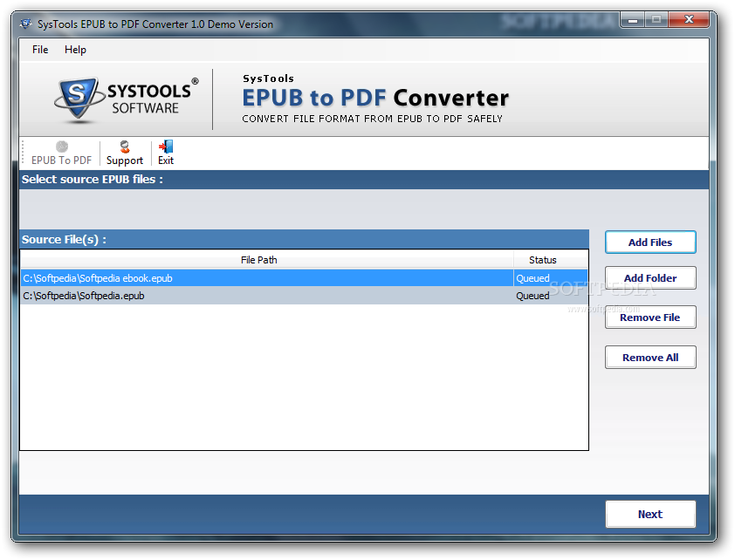The width and height of the screenshot is (735, 560).
Task: Select the C:\Softpedia\Softpedia.epub row
Action: (x=304, y=296)
